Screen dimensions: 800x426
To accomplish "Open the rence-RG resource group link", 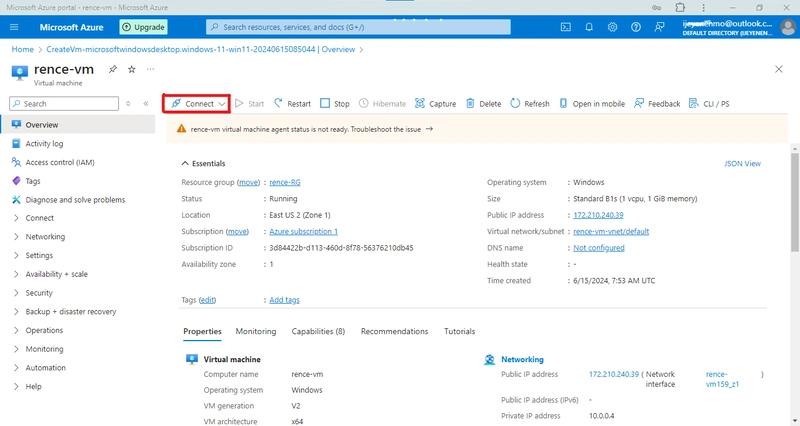I will coord(285,182).
